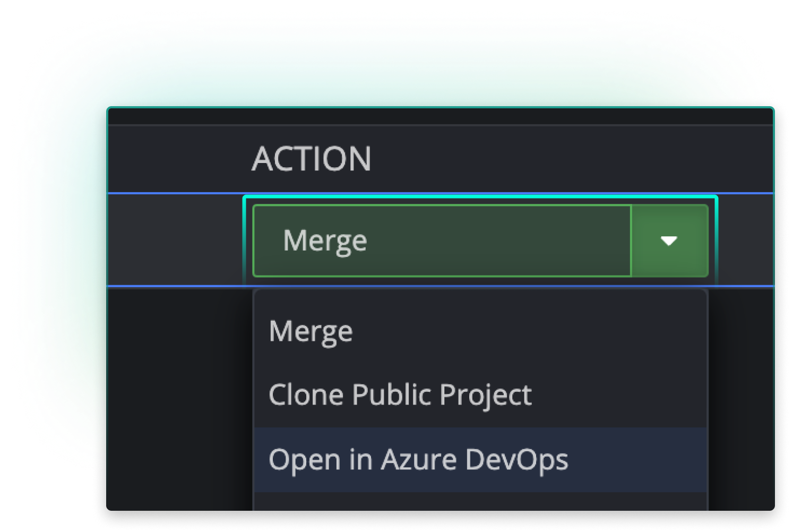
Task: Click the white triangle in the green box
Action: coord(668,240)
